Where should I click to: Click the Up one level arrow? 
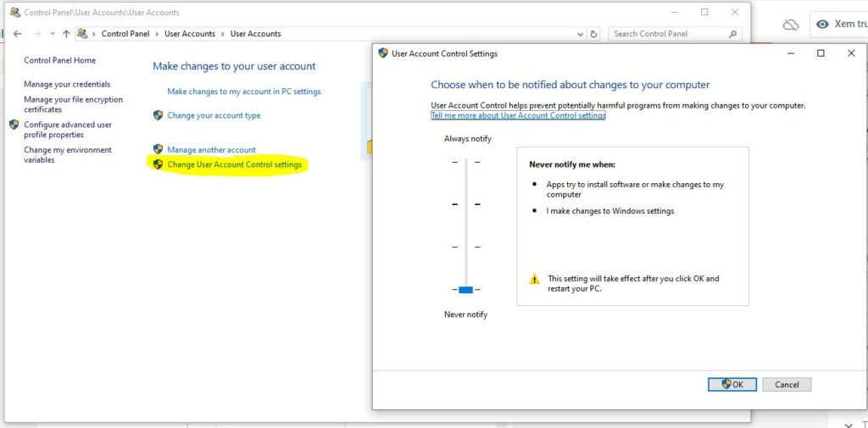click(66, 34)
